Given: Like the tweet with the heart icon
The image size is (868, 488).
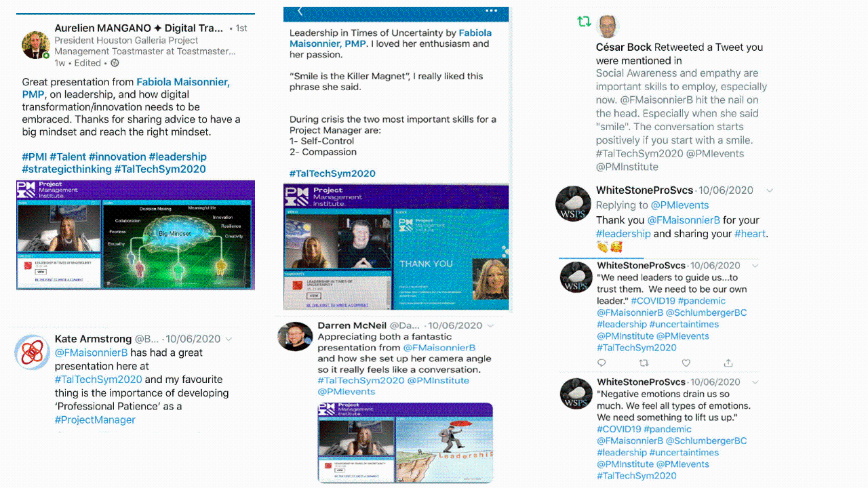Looking at the screenshot, I should click(686, 363).
